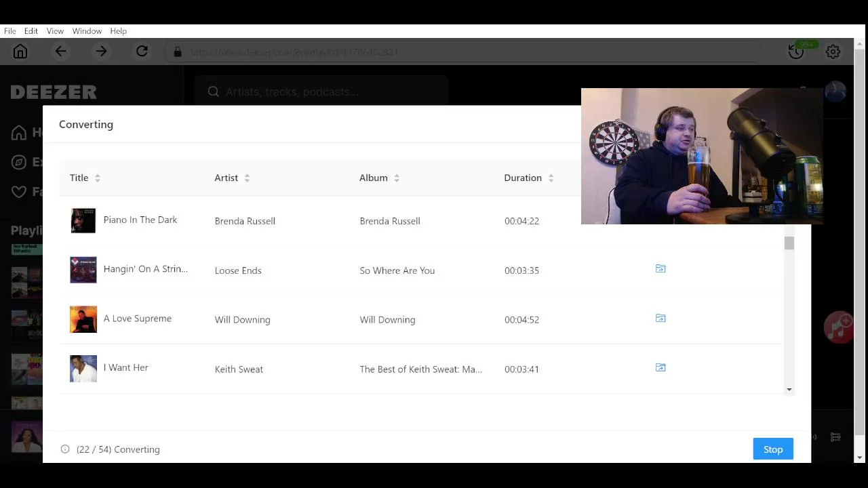Open output folder for Hangin' On A String

(x=660, y=269)
